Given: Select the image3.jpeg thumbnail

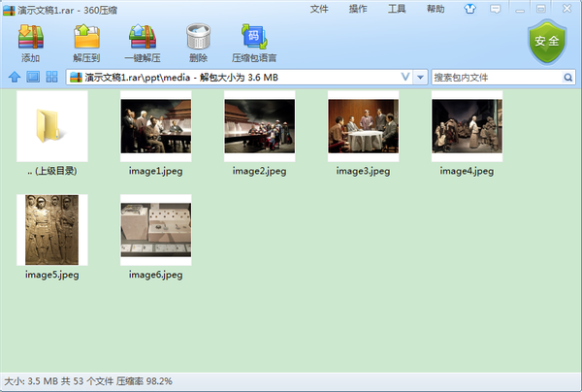Looking at the screenshot, I should coord(363,126).
